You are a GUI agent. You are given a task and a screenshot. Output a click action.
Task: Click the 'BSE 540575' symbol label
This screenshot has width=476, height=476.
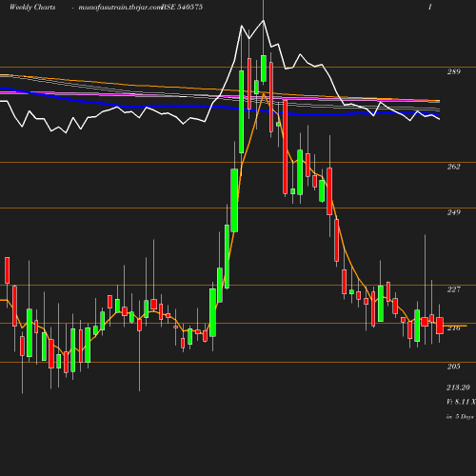point(182,8)
